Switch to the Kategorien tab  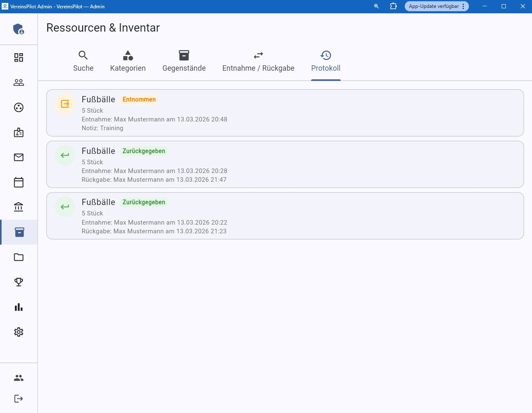pyautogui.click(x=128, y=61)
